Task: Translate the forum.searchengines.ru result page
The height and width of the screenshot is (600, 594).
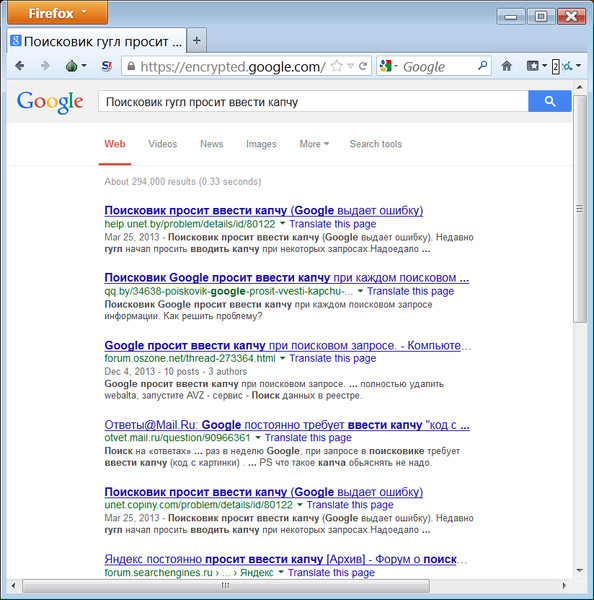Action: 331,572
